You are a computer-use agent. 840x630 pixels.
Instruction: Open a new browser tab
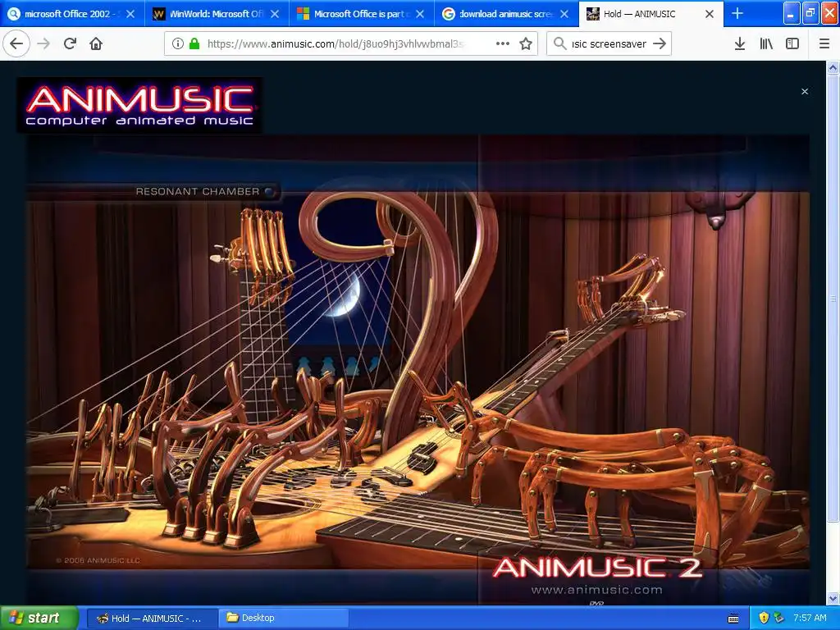tap(737, 13)
